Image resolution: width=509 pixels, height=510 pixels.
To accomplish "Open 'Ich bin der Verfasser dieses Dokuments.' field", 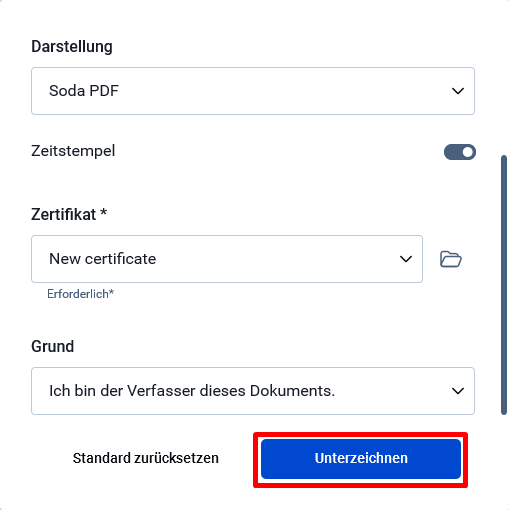I will pos(253,391).
